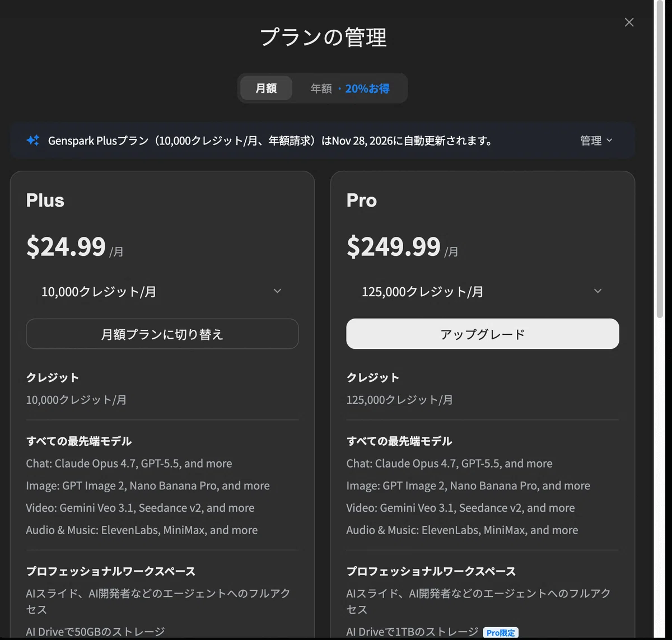Expand the 10,000クレジット/月 dropdown

tap(162, 291)
